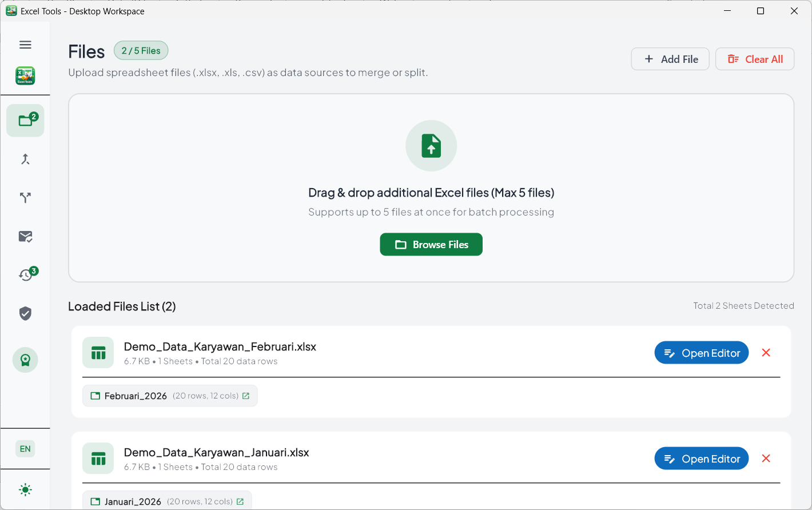Open the Februari_2026 sheet chip
Screen dimensions: 812x510
click(x=170, y=396)
